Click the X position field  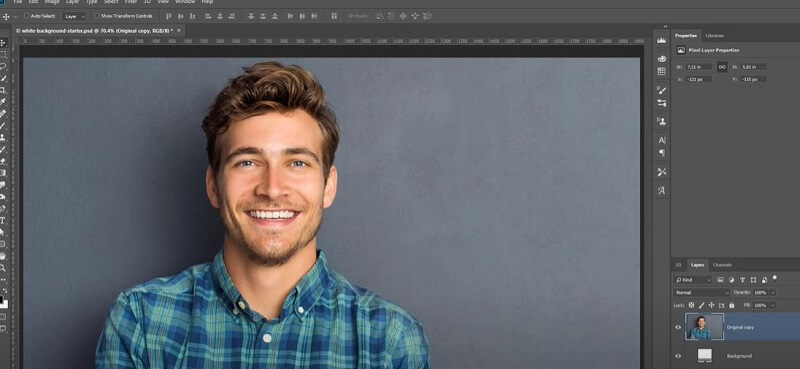click(x=698, y=80)
